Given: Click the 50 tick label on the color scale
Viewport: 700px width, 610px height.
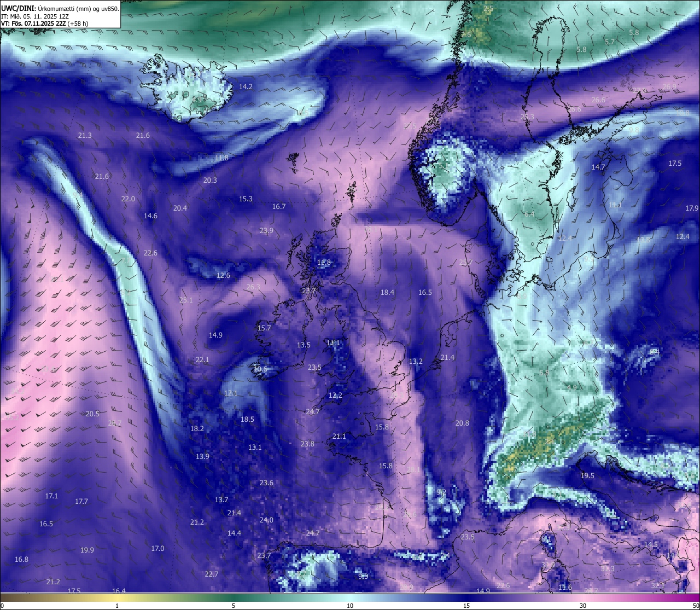Looking at the screenshot, I should pyautogui.click(x=696, y=606).
